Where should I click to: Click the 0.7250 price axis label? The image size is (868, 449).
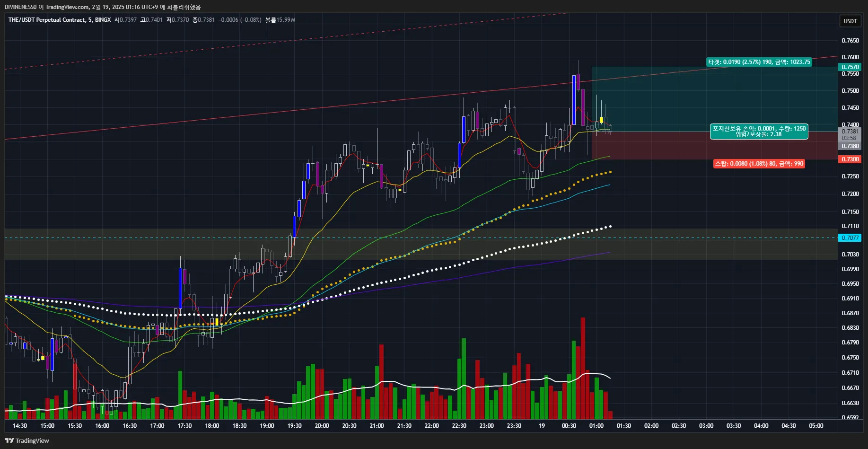[x=850, y=176]
